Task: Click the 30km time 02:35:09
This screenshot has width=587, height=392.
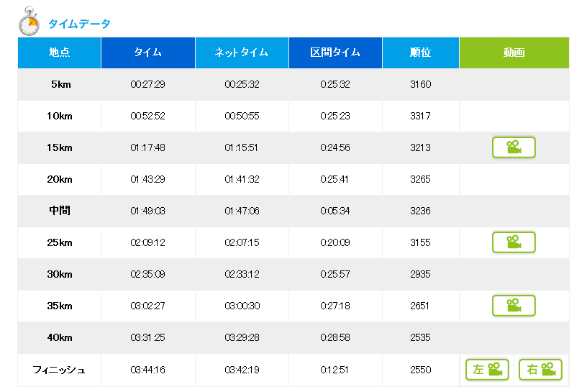Action: pyautogui.click(x=148, y=274)
